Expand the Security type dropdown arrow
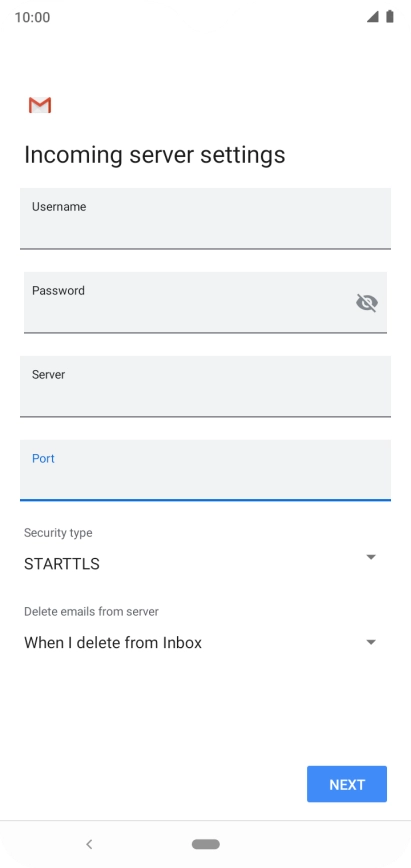The width and height of the screenshot is (411, 868). [371, 557]
